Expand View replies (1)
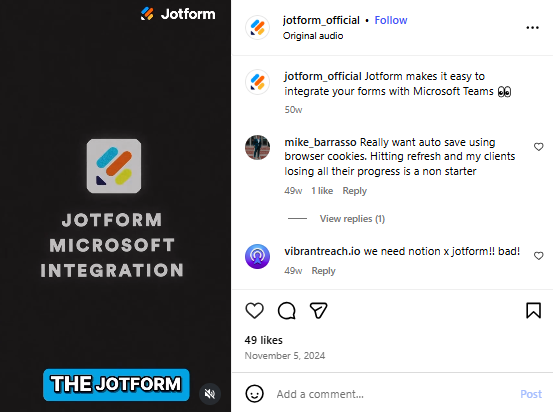 pos(352,219)
